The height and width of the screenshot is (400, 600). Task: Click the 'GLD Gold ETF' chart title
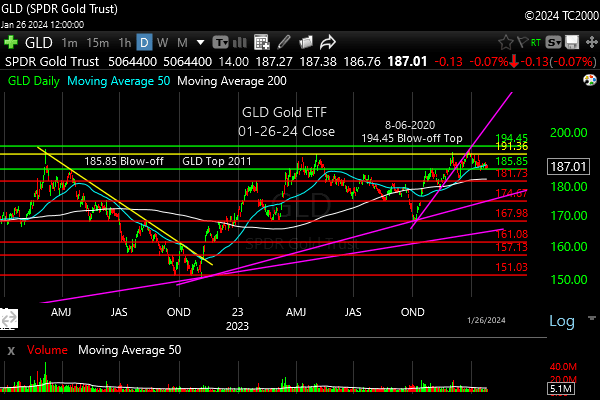point(284,113)
